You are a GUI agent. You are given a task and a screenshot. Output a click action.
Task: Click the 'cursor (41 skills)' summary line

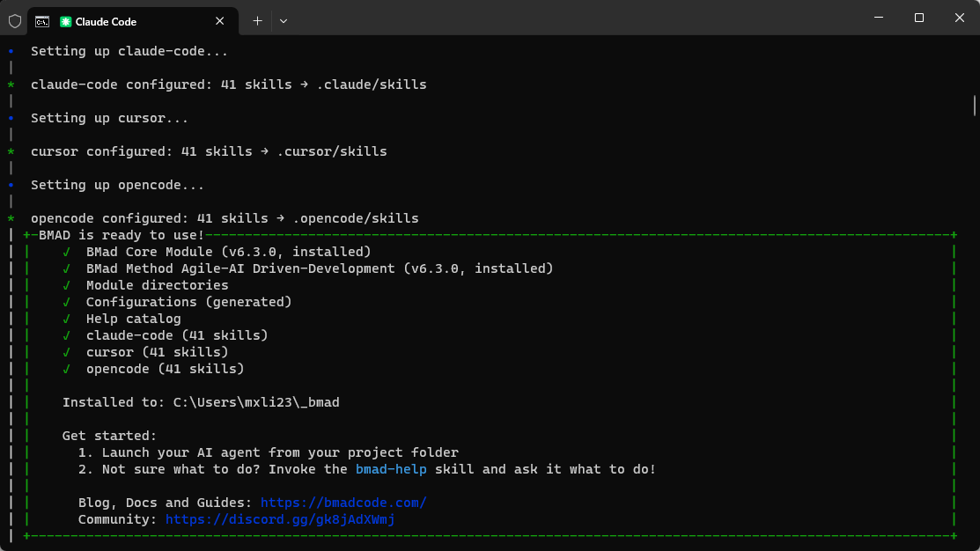click(157, 352)
